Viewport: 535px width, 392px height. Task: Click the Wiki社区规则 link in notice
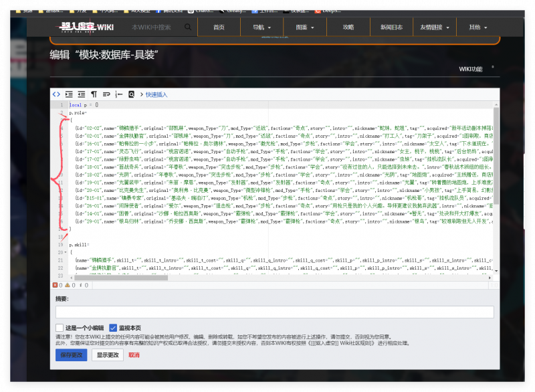341,343
